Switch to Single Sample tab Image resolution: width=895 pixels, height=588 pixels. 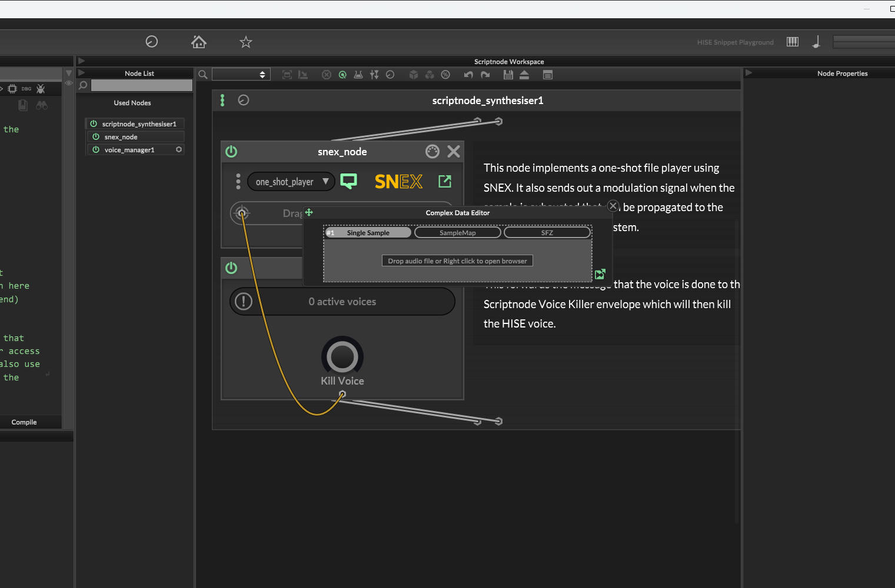tap(368, 233)
